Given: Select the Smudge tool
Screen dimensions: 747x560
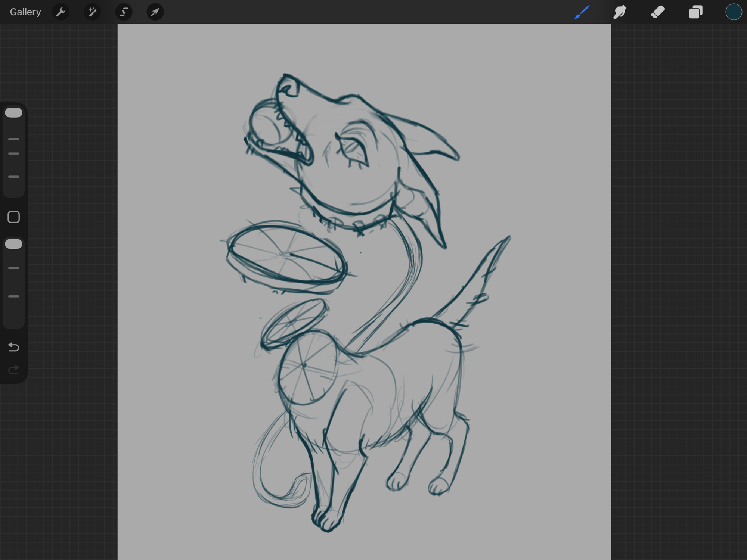Looking at the screenshot, I should (x=620, y=12).
